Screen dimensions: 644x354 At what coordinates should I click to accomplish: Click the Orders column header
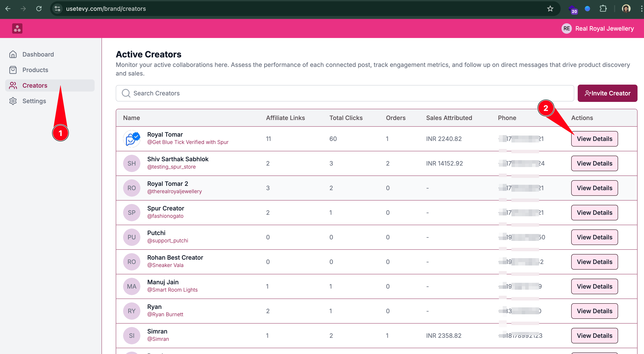[395, 118]
